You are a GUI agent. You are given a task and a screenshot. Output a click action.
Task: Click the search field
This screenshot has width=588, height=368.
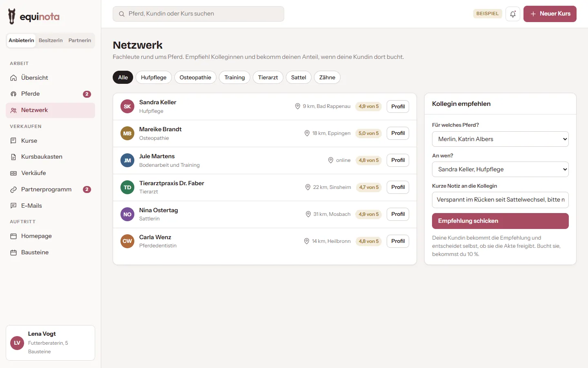198,14
